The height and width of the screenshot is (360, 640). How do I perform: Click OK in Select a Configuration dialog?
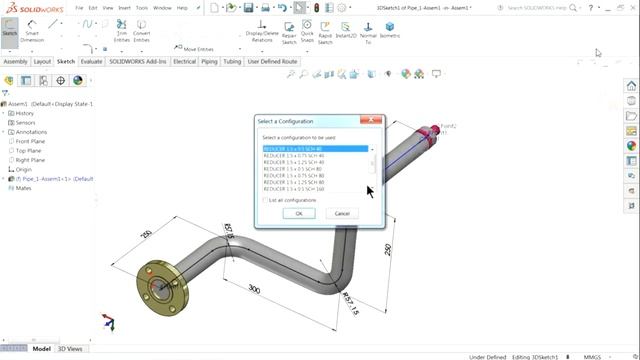[299, 213]
